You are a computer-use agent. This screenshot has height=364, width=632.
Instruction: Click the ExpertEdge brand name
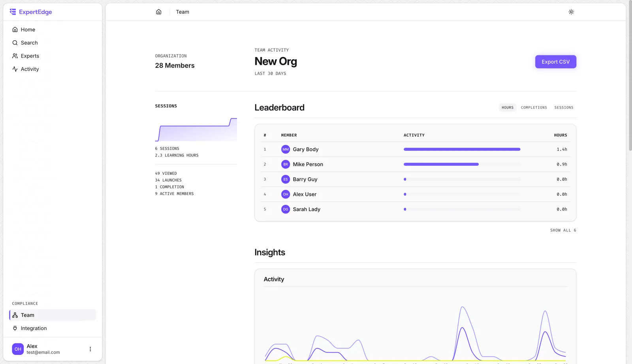(x=36, y=12)
